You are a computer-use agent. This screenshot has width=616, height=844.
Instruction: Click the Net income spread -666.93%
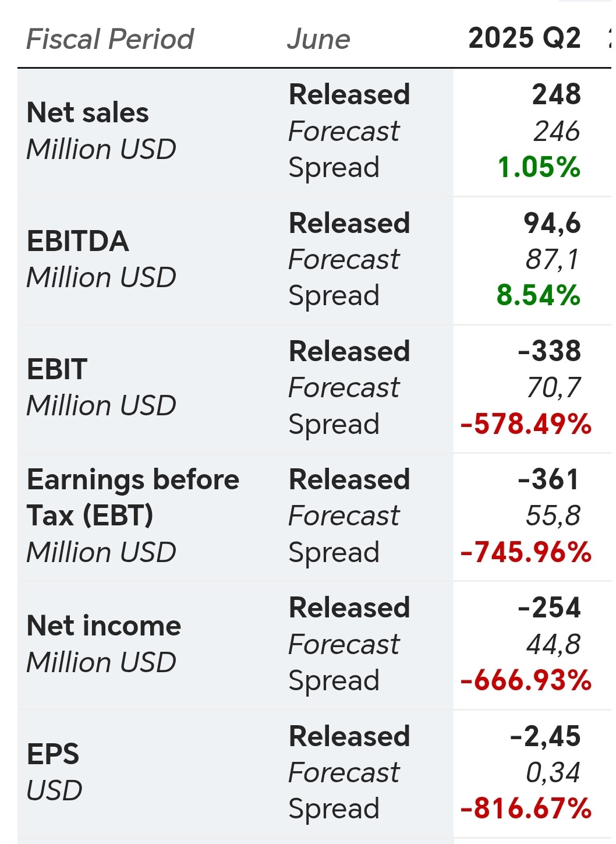526,680
